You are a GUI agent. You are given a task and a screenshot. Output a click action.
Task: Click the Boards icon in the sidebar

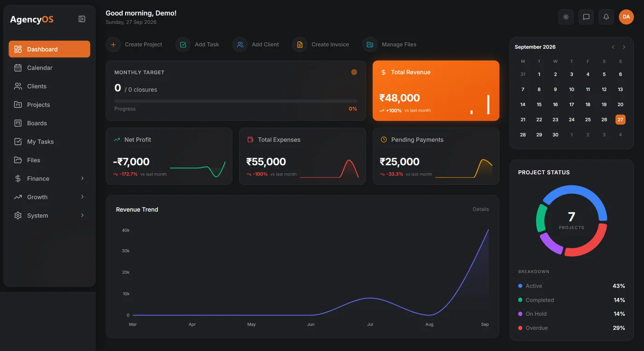18,123
